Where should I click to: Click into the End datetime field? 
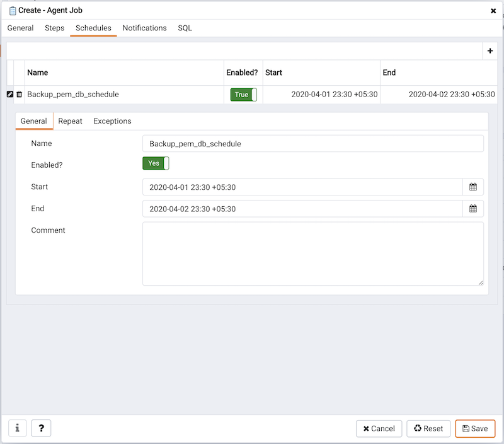tap(302, 209)
